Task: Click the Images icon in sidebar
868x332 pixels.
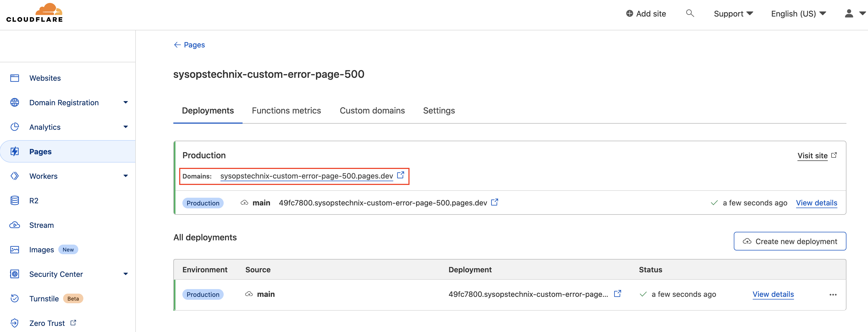Action: click(x=14, y=250)
